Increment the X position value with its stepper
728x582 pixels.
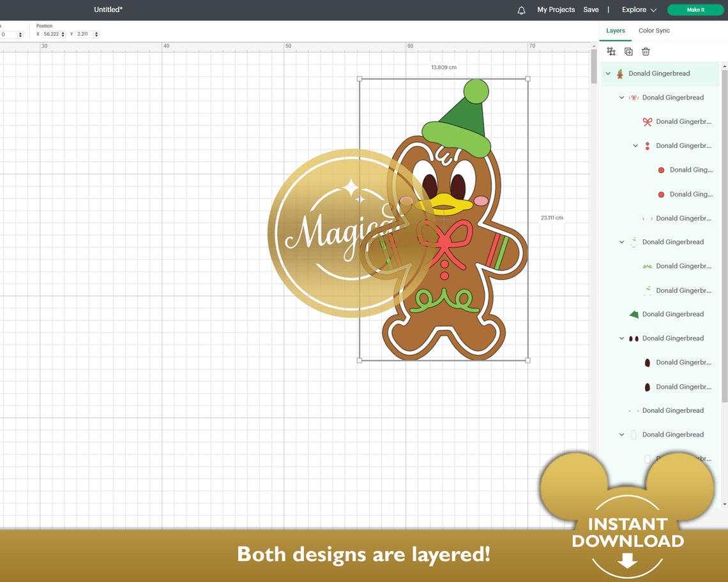63,33
